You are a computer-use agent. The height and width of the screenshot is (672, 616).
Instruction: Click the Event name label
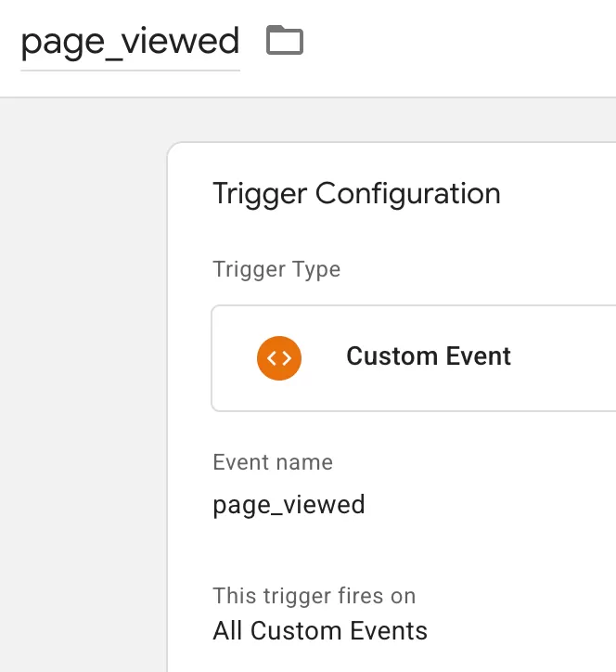(273, 462)
